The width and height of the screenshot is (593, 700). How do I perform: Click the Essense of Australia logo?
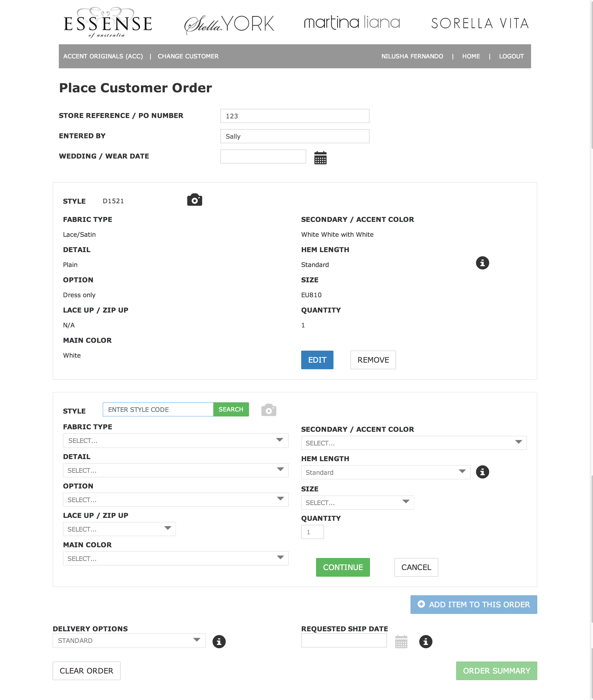(107, 23)
